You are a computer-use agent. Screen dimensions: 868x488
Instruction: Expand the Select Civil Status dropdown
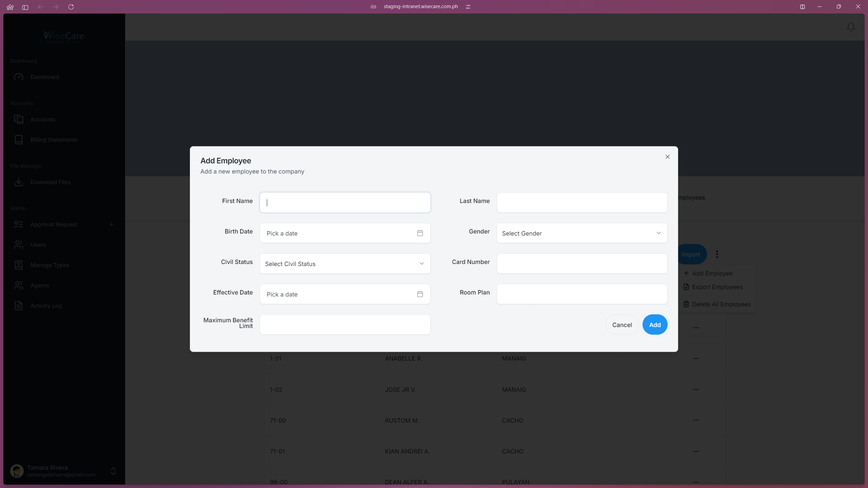(345, 264)
